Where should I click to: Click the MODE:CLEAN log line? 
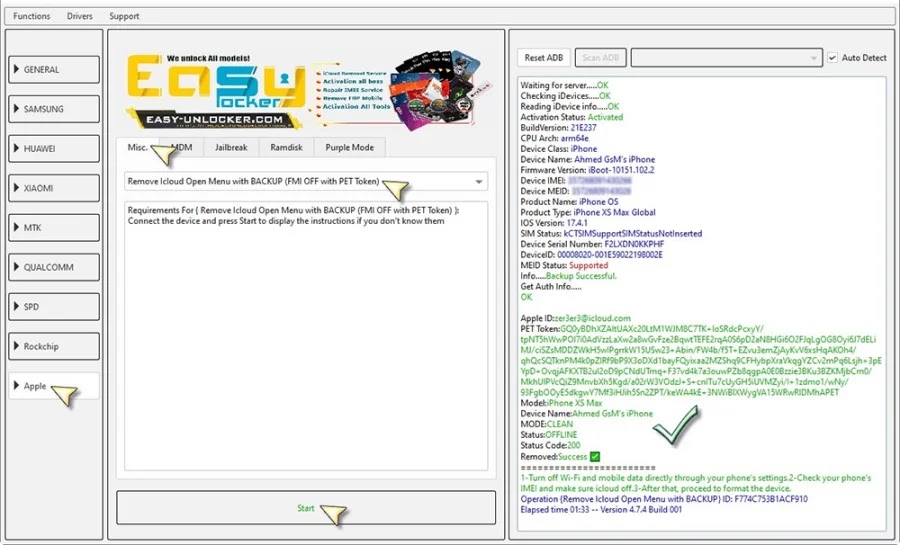click(546, 424)
